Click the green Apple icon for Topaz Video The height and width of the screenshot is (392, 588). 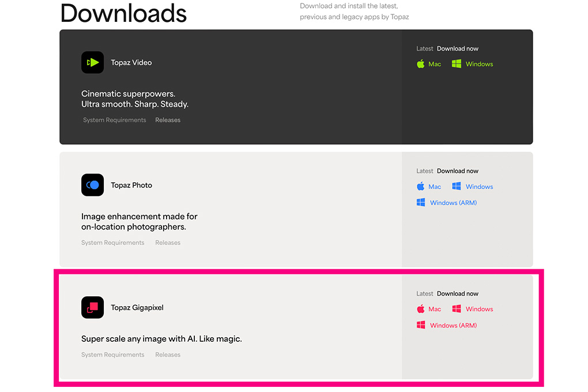click(421, 64)
